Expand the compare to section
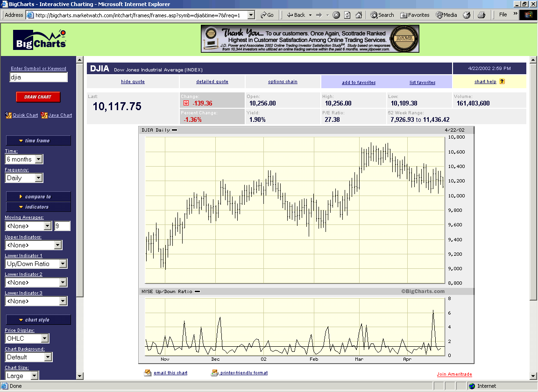 coord(38,196)
